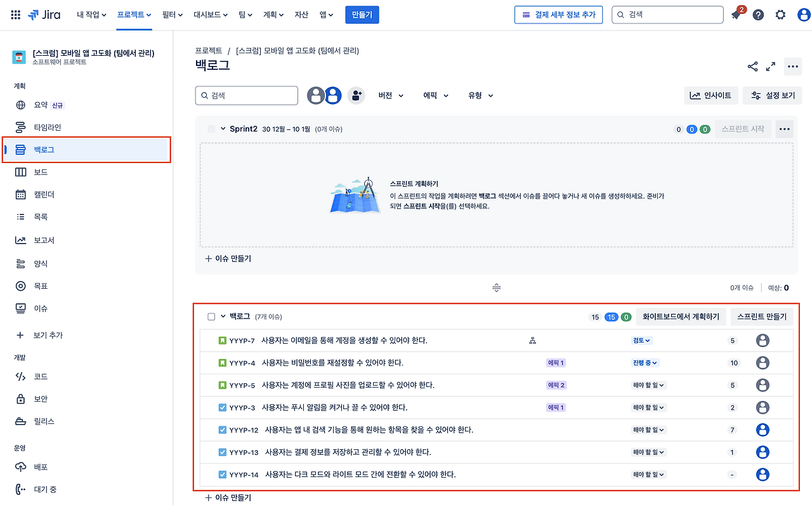Screen dimensions: 812x505
Task: Open the Atlassian app switcher grid icon
Action: coord(15,14)
